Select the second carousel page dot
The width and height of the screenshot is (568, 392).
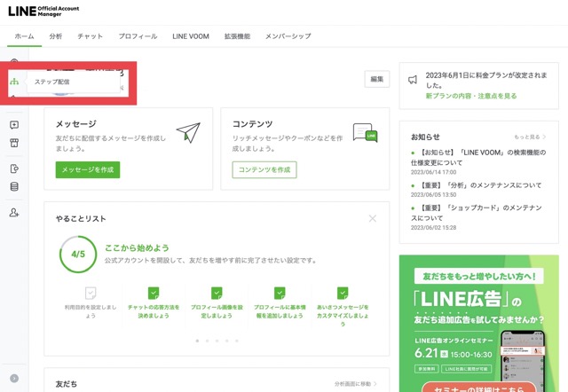(207, 341)
